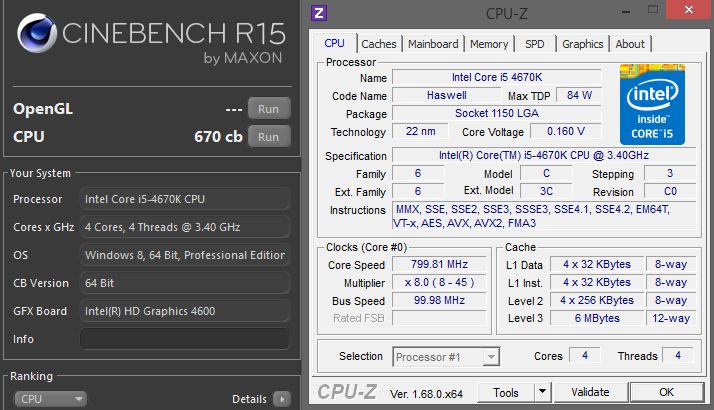Select the CPU tab in CPU-Z
Image resolution: width=714 pixels, height=410 pixels.
(x=334, y=43)
